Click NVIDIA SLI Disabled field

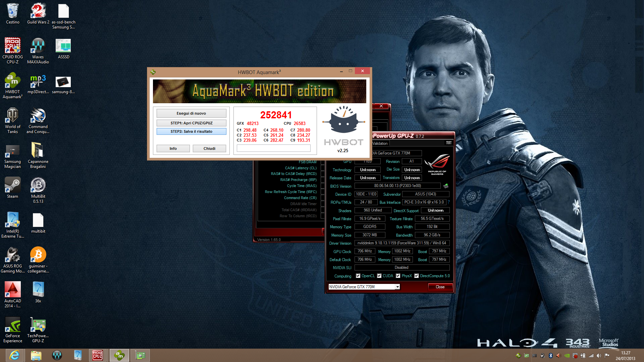(402, 267)
